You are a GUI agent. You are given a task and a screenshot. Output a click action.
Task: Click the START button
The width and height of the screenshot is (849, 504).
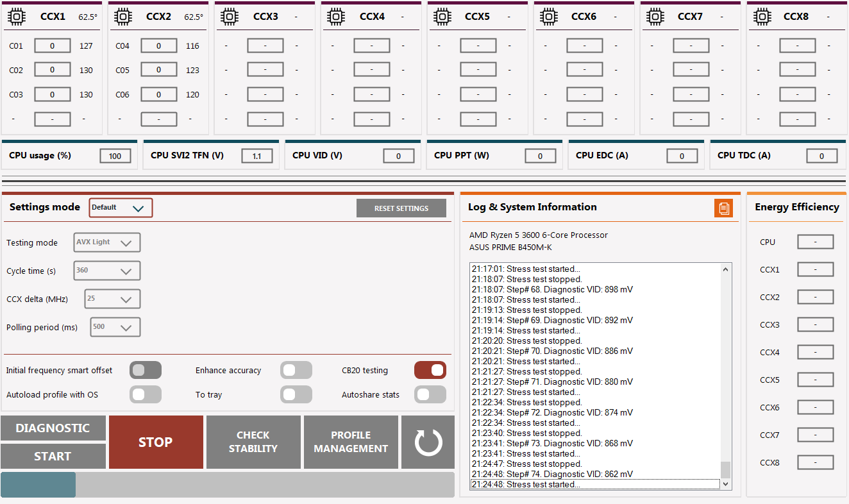[53, 456]
